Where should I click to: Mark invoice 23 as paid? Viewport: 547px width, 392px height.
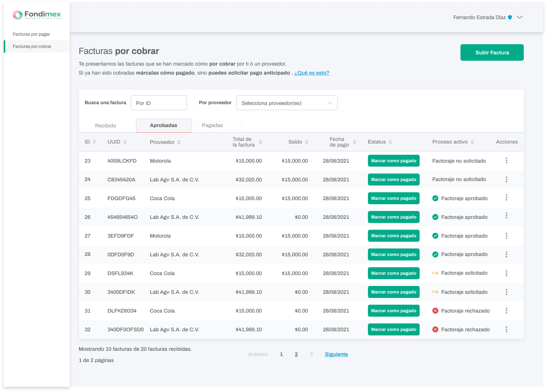[x=394, y=161]
